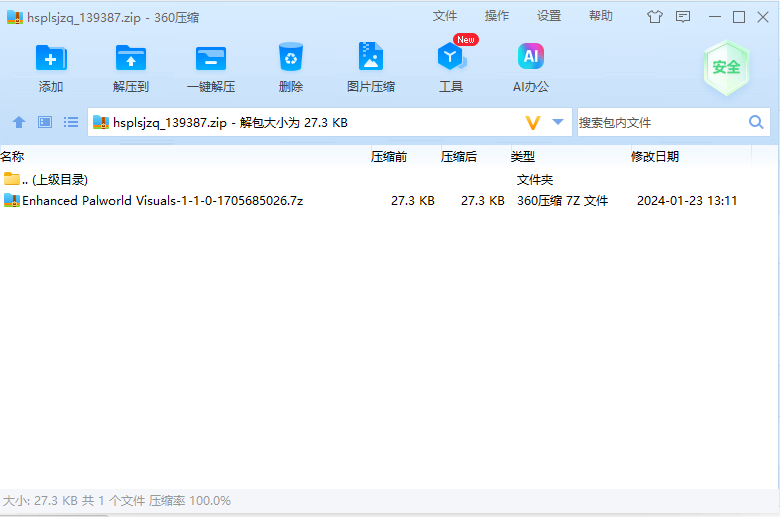Viewport: 780px width, 517px height.
Task: Click the 7z file's archive icon
Action: pos(11,201)
